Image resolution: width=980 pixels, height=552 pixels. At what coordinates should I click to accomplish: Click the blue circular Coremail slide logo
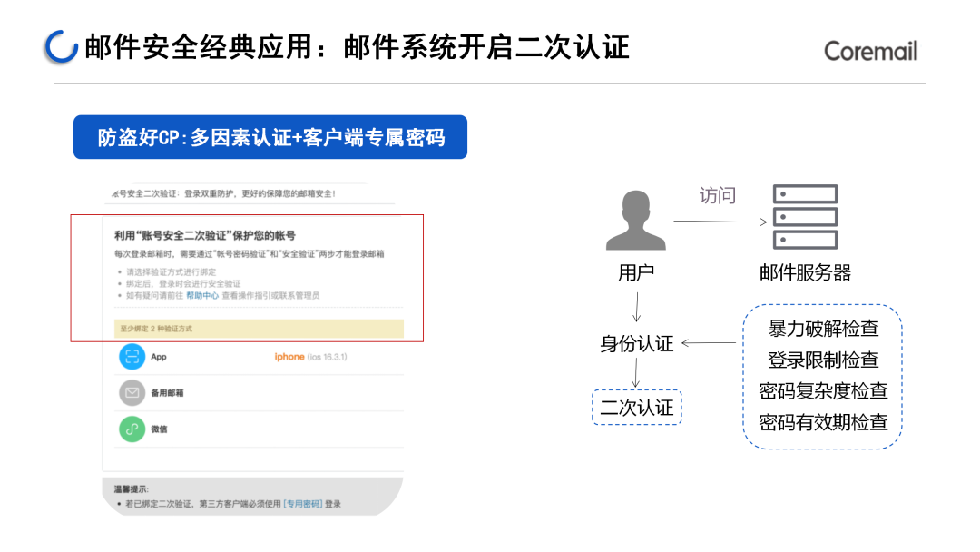tap(61, 47)
